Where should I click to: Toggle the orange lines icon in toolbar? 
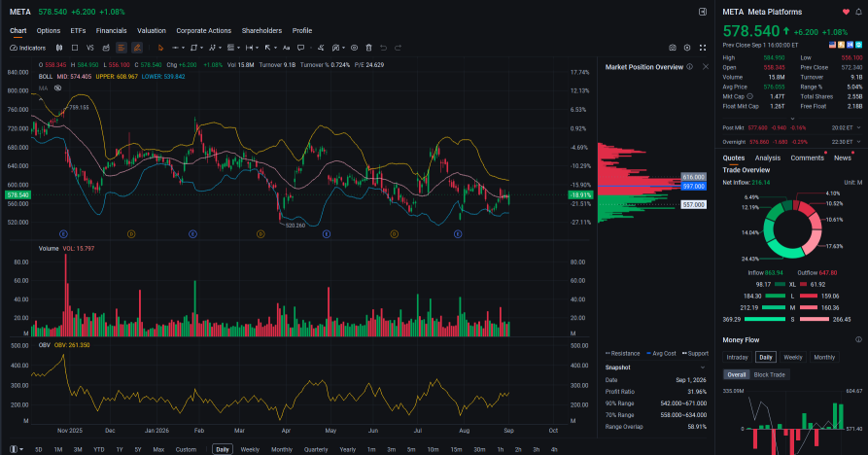pos(122,49)
